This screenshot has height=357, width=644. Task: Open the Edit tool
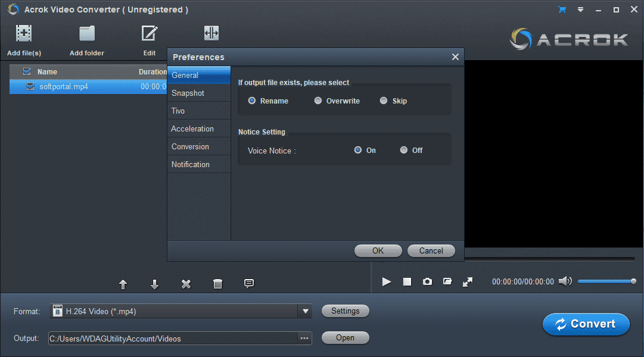click(x=150, y=34)
